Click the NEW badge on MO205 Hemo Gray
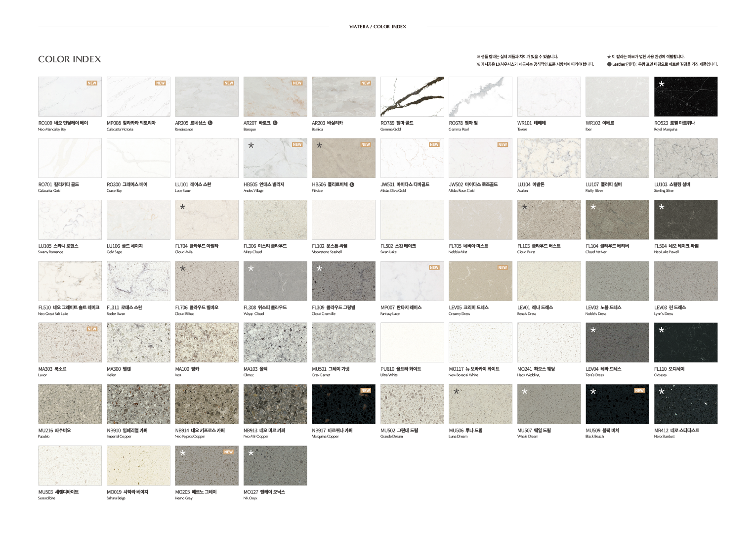756x534 pixels. 229,452
